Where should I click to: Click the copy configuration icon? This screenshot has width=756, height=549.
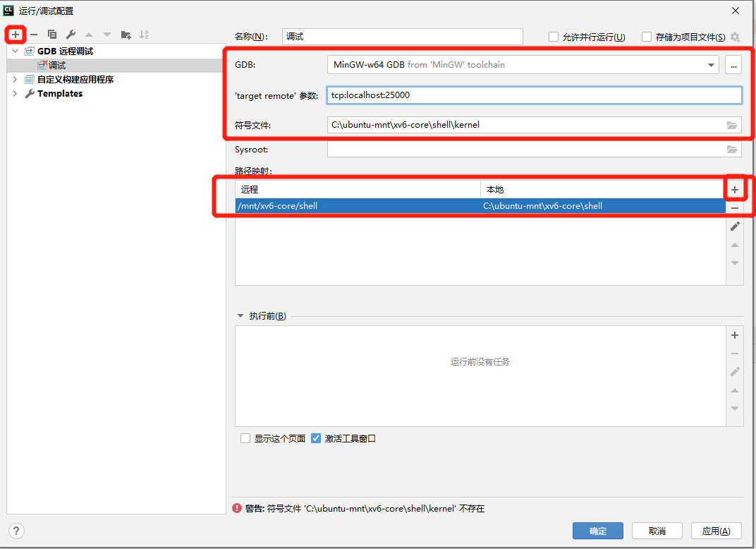[x=52, y=34]
